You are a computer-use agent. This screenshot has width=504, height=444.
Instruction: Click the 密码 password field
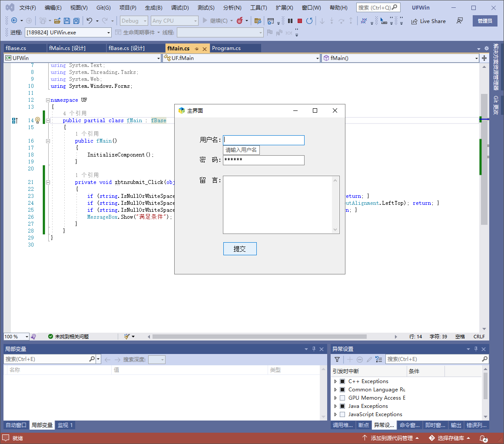point(264,160)
